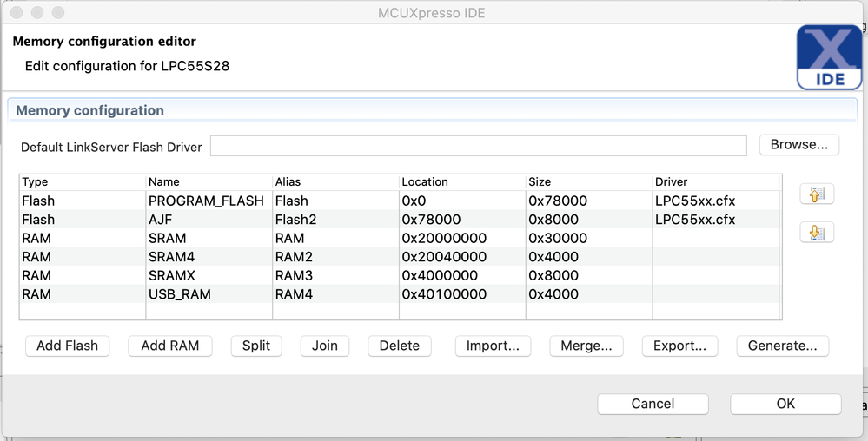Click the Default LinkServer Flash Driver field

(478, 146)
